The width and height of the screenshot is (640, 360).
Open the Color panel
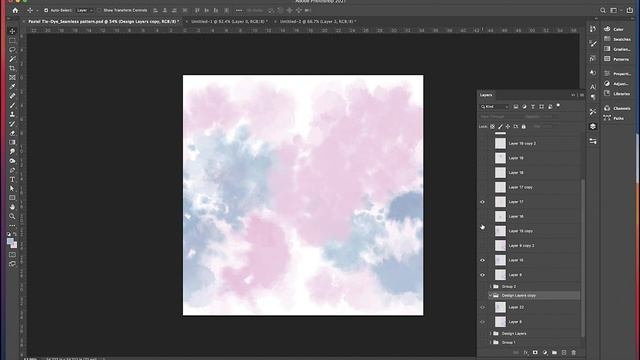(614, 29)
